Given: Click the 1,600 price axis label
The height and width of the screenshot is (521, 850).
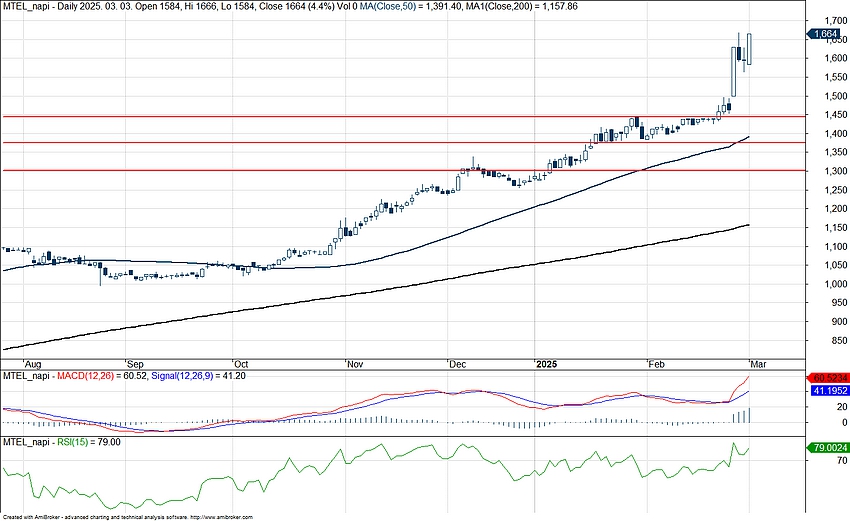Looking at the screenshot, I should coord(835,58).
